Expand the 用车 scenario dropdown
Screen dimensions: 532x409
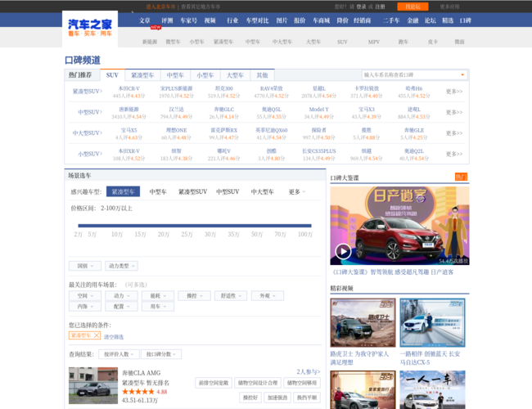[158, 307]
